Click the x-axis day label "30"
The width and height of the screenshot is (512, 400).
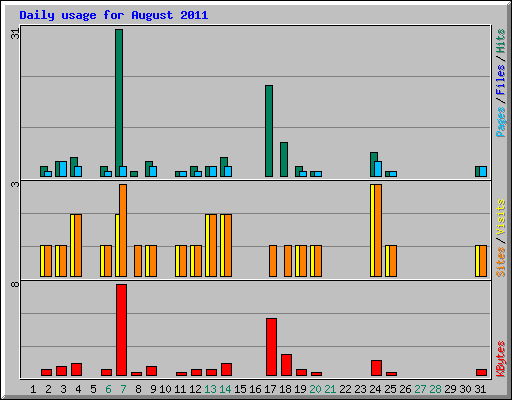pyautogui.click(x=465, y=389)
